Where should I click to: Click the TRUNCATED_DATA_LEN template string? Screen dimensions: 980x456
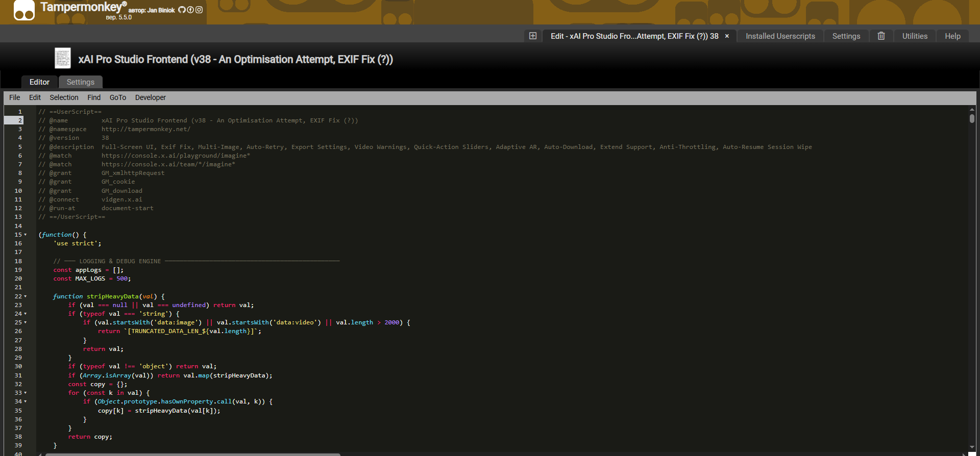click(190, 331)
